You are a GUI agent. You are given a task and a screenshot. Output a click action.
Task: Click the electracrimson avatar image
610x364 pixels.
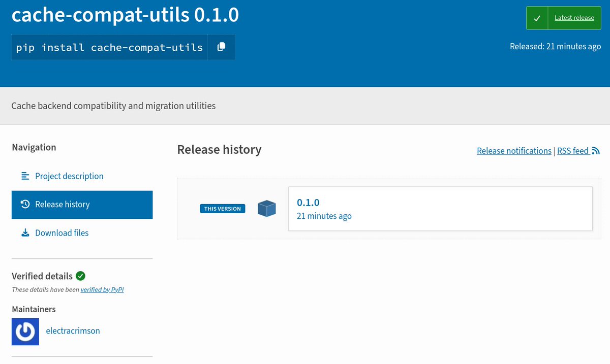pos(25,332)
